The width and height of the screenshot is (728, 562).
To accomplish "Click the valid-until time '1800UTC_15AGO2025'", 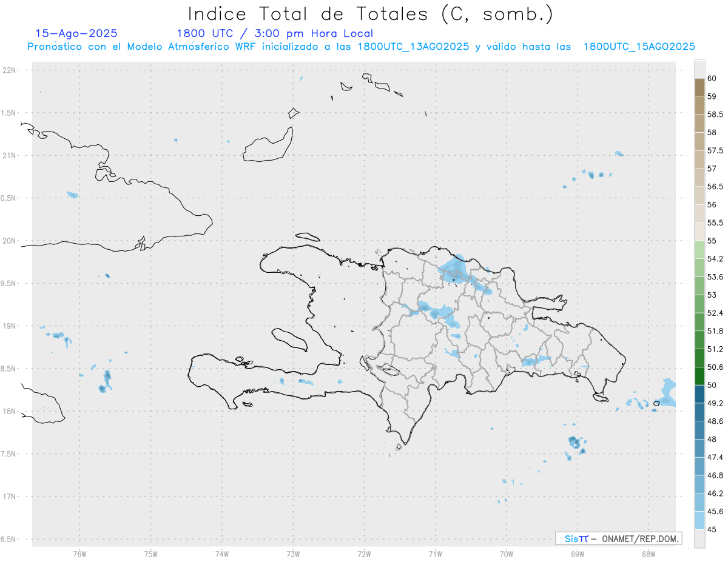I will [639, 47].
